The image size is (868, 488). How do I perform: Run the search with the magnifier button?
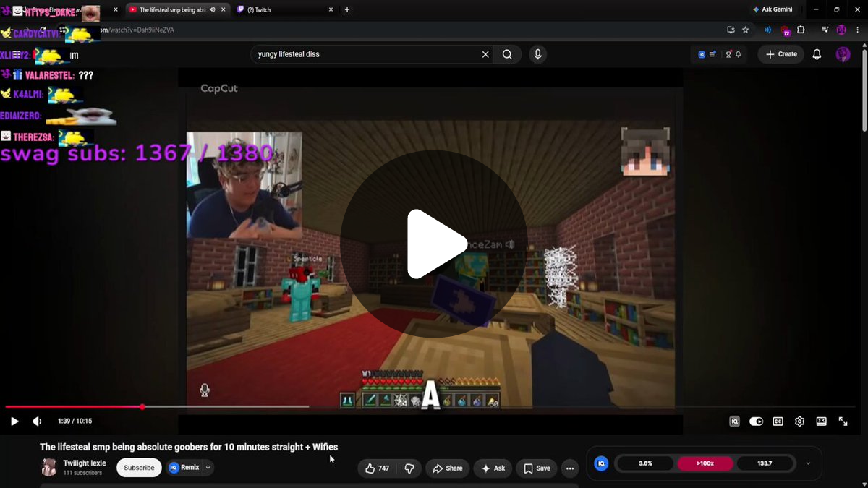(x=507, y=54)
